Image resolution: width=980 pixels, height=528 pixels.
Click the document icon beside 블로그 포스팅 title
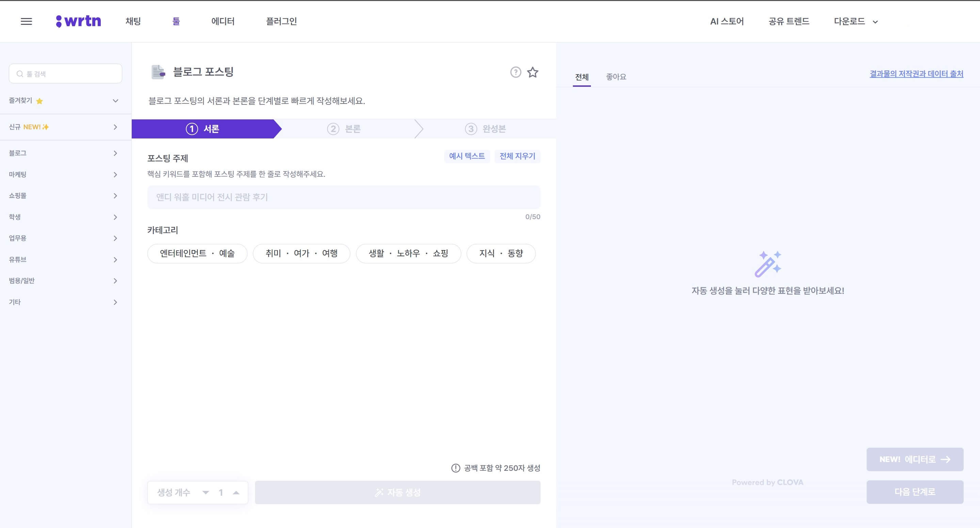[157, 72]
